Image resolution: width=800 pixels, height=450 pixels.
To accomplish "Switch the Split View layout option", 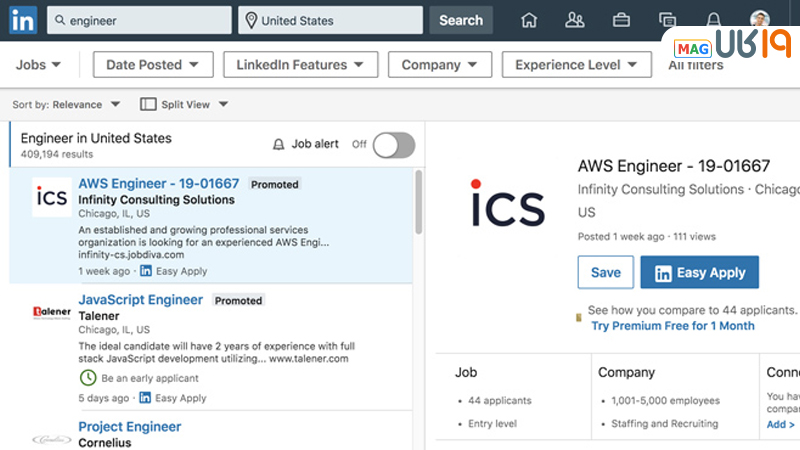I will pyautogui.click(x=185, y=104).
